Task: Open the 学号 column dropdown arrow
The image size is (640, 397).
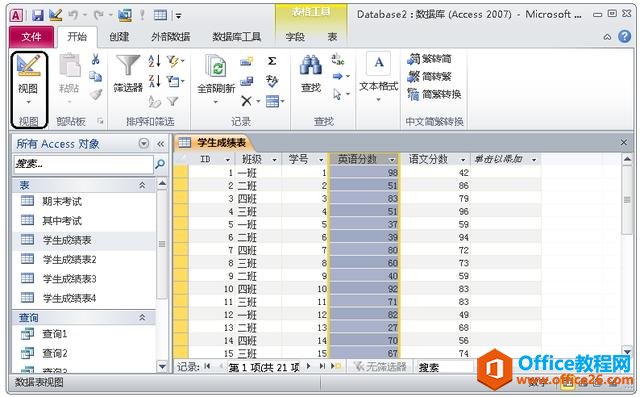Action: coord(321,160)
